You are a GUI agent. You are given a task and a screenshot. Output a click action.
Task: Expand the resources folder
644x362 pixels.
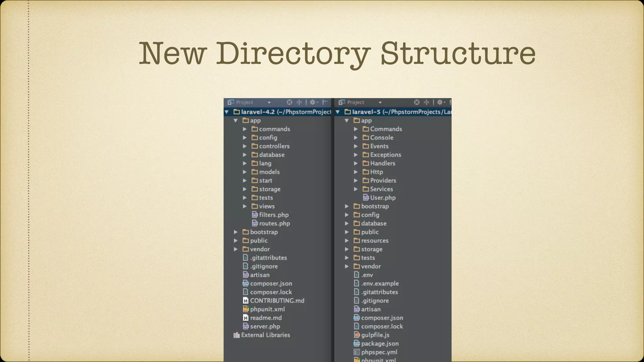tap(347, 241)
